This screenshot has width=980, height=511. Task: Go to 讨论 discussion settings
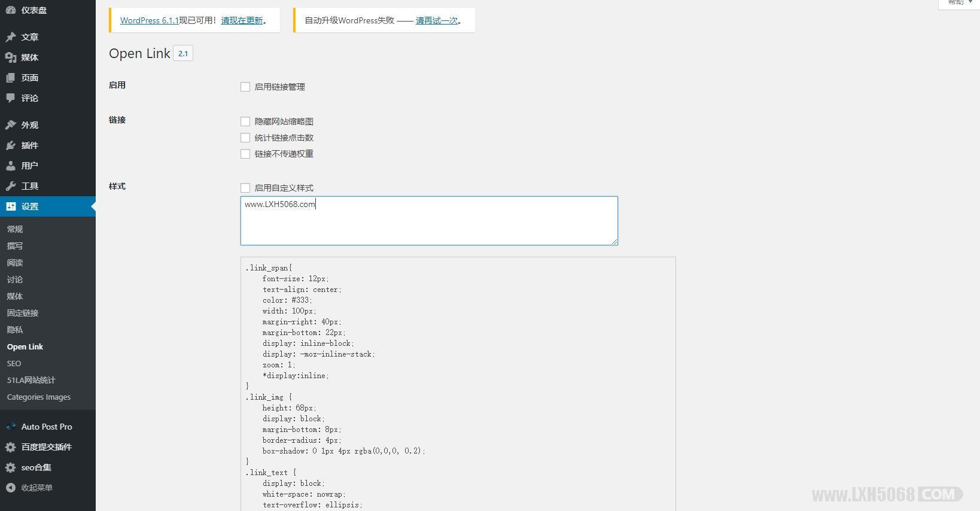15,279
